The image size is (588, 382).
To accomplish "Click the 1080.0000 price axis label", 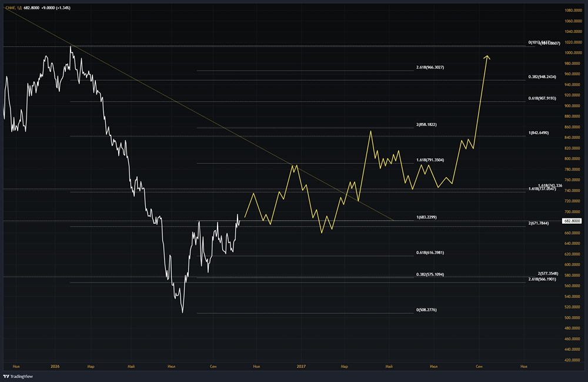I will tap(573, 11).
